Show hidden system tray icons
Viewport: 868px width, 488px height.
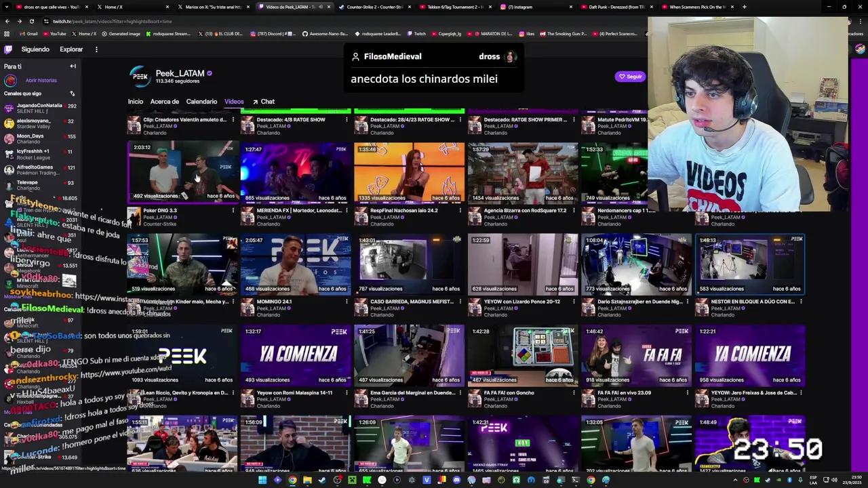click(x=735, y=481)
